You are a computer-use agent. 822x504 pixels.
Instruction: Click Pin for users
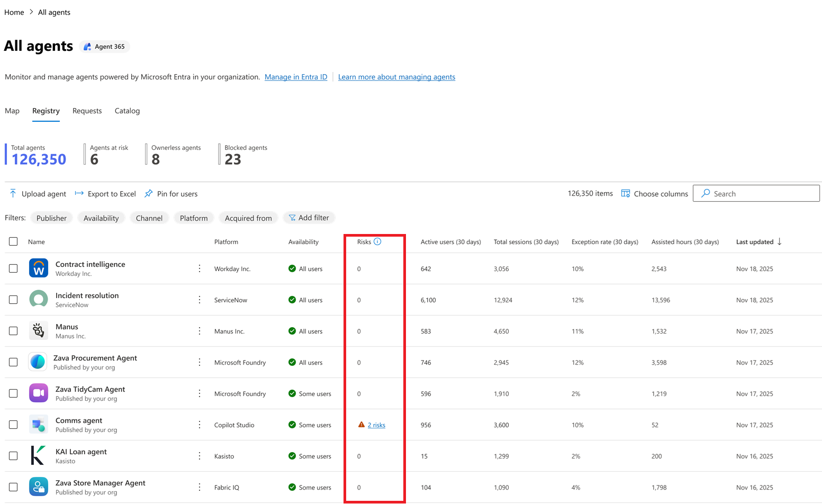pos(171,194)
